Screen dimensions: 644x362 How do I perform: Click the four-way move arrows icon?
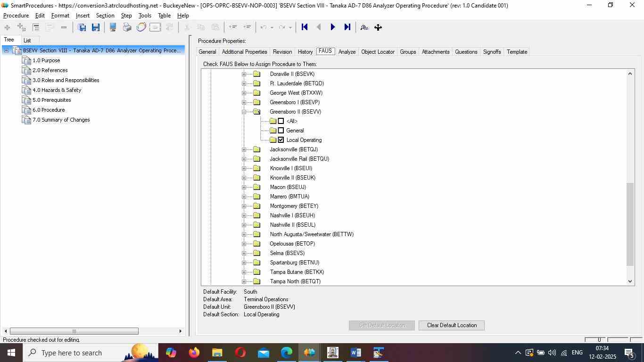point(378,27)
